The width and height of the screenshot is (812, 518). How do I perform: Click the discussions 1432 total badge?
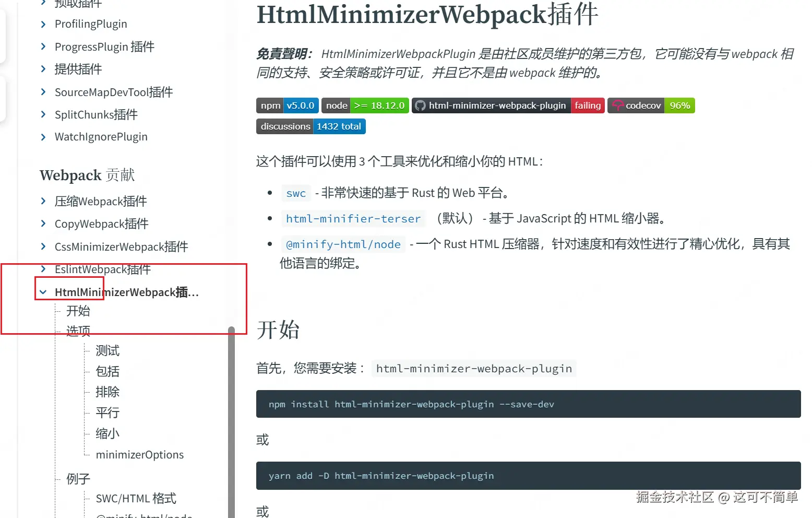coord(311,126)
